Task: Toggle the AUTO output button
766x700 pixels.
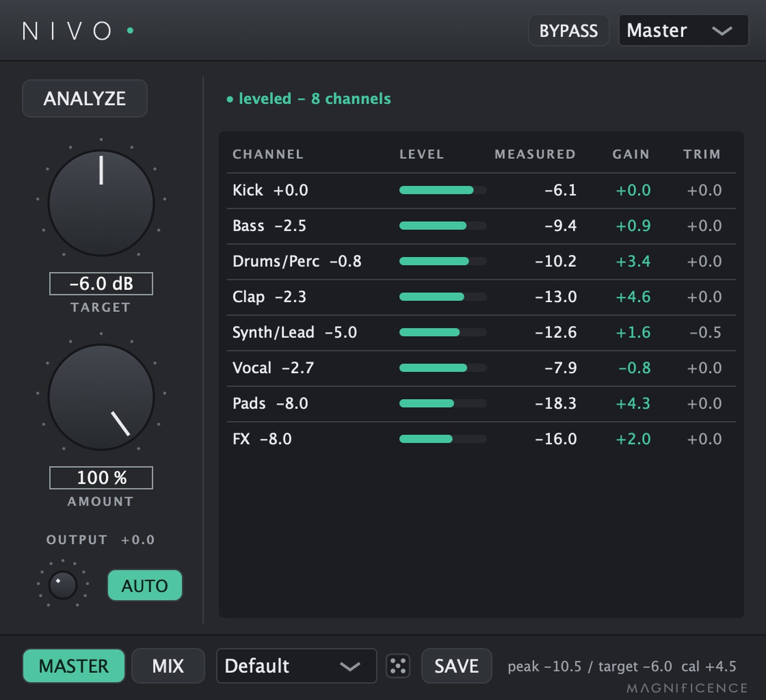Action: (x=145, y=585)
